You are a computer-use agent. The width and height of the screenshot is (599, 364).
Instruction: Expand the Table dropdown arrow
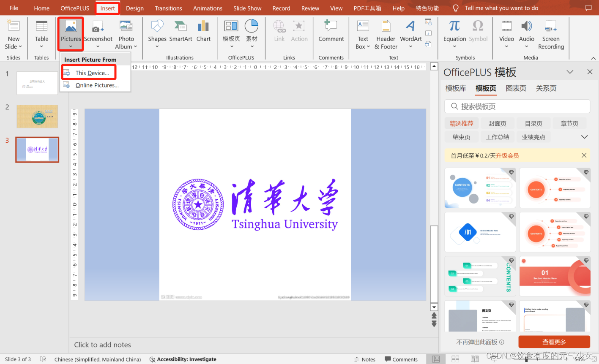tap(41, 47)
